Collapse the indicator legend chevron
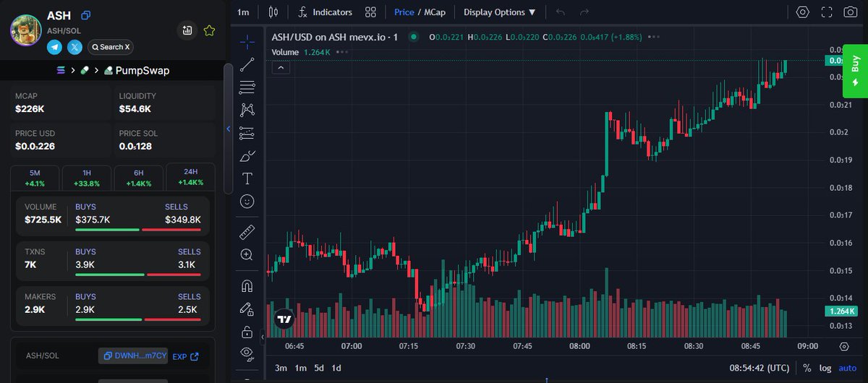The width and height of the screenshot is (868, 383). click(281, 67)
